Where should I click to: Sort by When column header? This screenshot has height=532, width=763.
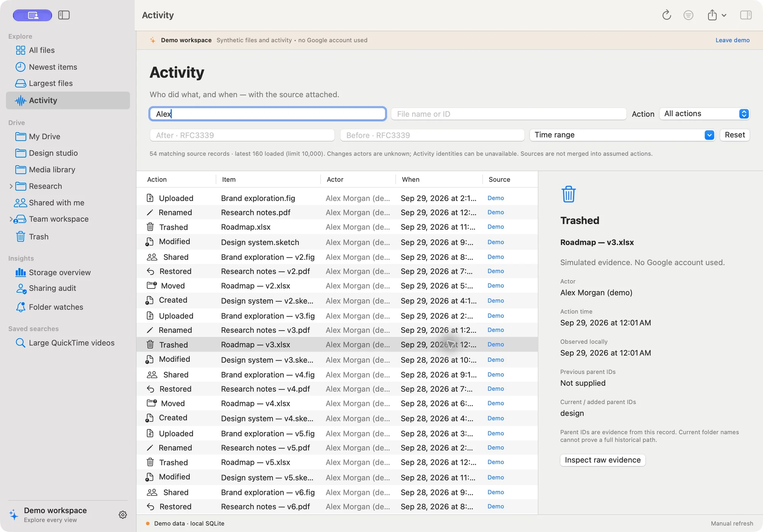pos(410,179)
